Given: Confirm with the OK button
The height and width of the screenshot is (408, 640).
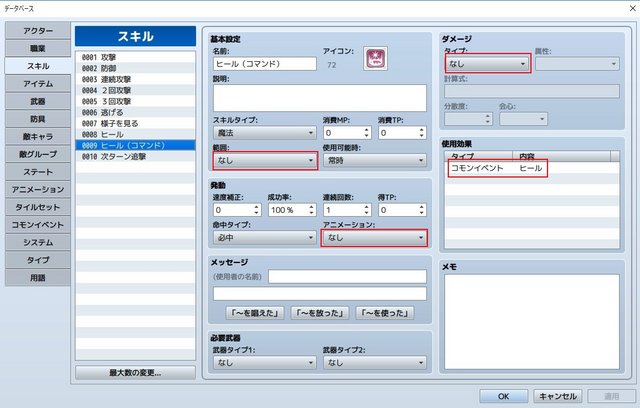Looking at the screenshot, I should click(x=503, y=396).
